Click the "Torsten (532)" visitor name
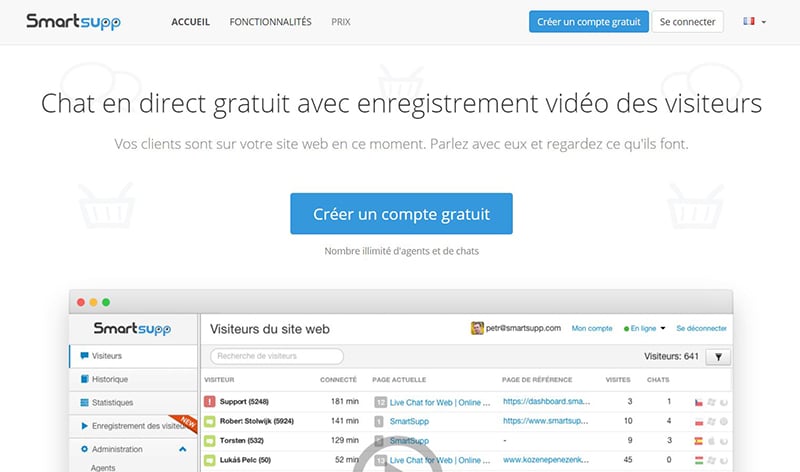Viewport: 800px width, 472px height. 242,440
